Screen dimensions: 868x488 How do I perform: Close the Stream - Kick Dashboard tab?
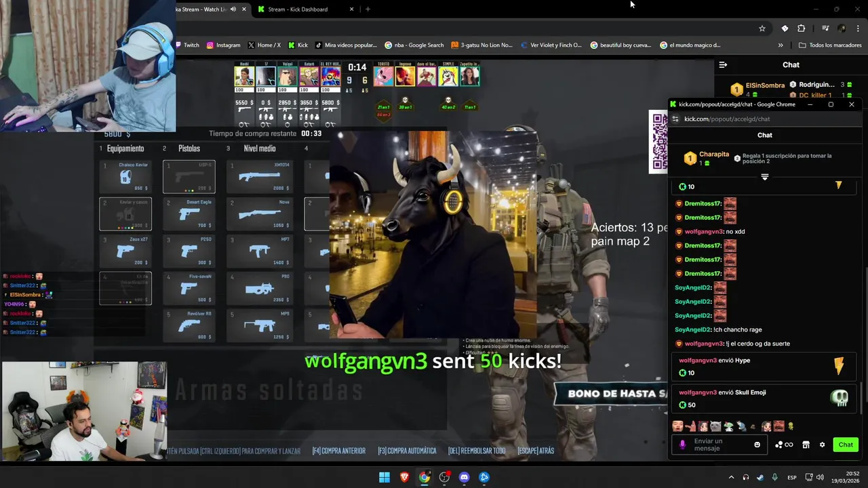click(351, 9)
